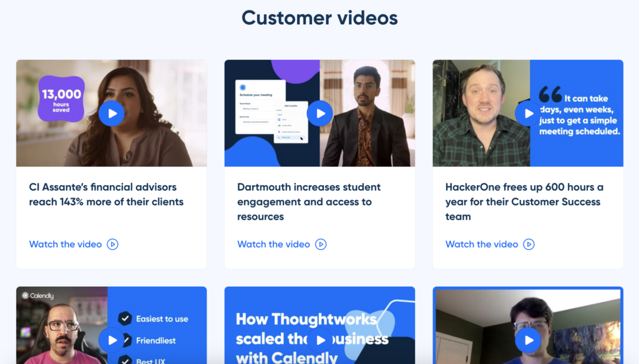Click the 'Easiest to use' checkmark icon
Screen dimensions: 639x364
tap(125, 318)
